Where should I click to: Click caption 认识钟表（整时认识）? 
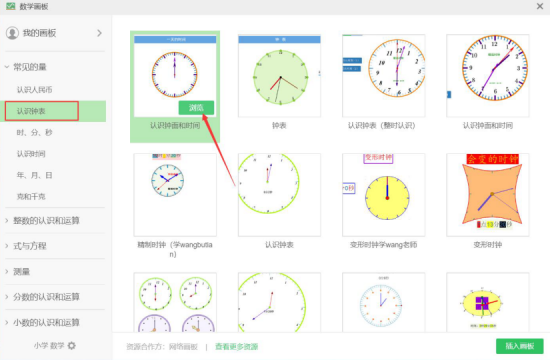point(381,125)
